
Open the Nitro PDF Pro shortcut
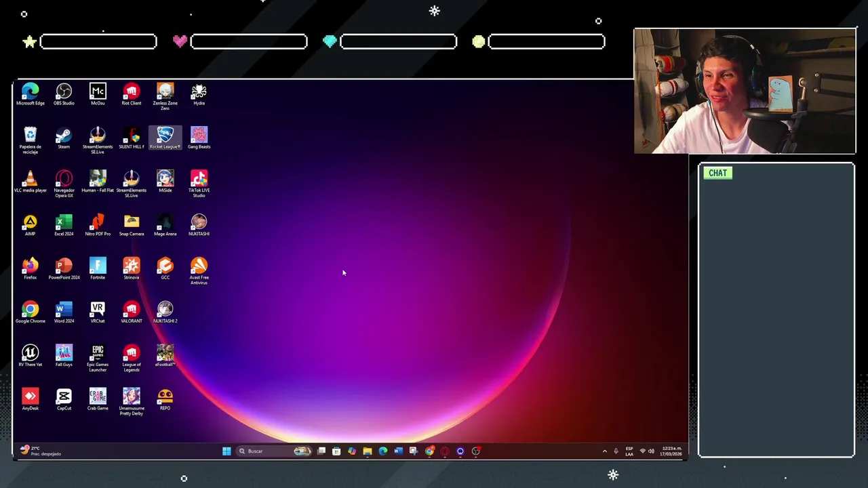[x=98, y=225]
